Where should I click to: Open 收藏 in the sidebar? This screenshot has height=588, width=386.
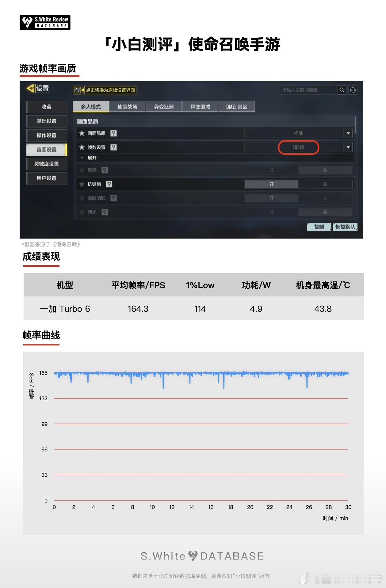pyautogui.click(x=47, y=107)
